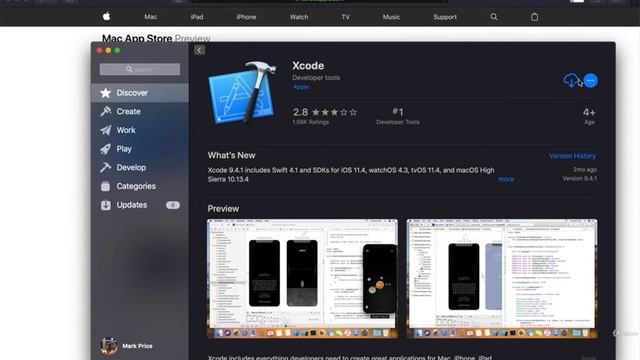Open the Watch section in navigation bar
Screen dimensions: 640x360
[299, 17]
